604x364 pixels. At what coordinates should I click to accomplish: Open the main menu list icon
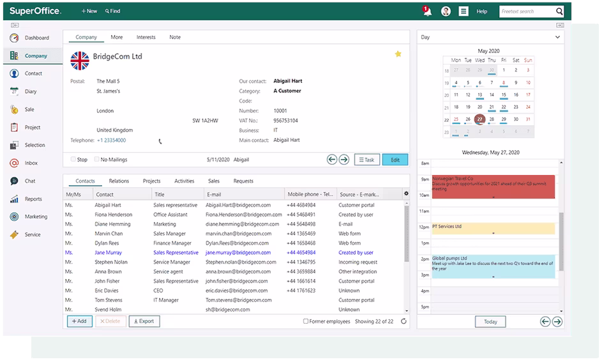[464, 11]
